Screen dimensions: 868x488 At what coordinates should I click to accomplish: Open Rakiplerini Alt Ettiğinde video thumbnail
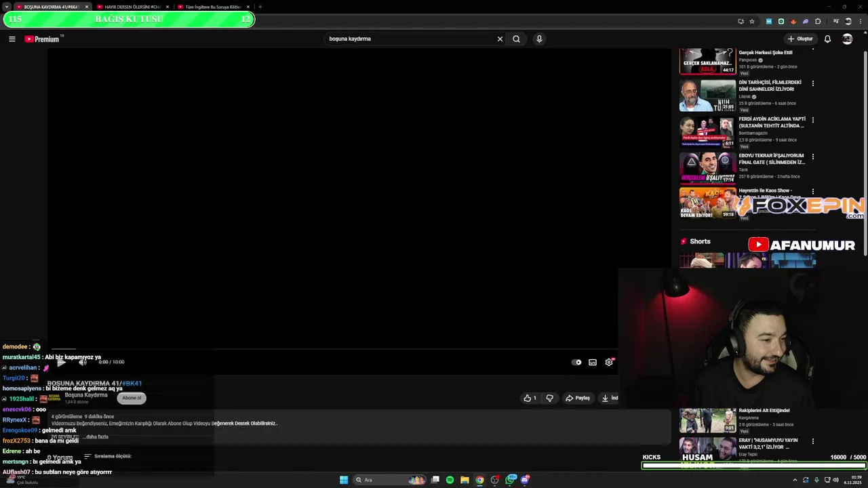coord(707,420)
